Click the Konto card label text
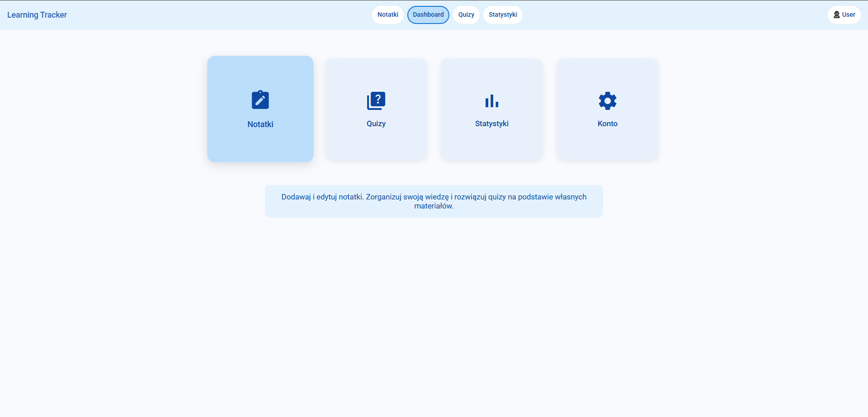Viewport: 868px width, 417px height. pyautogui.click(x=608, y=124)
